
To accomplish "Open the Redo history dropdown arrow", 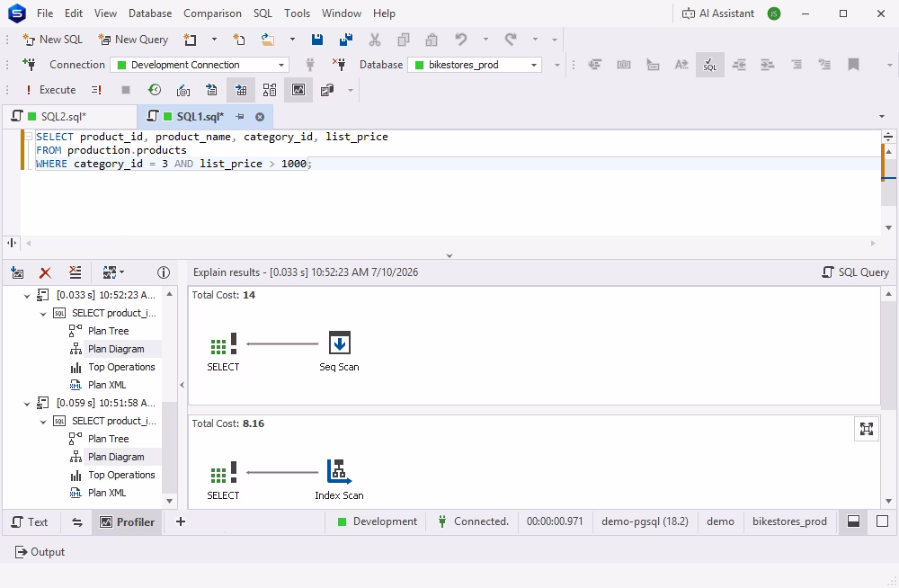I will [535, 40].
